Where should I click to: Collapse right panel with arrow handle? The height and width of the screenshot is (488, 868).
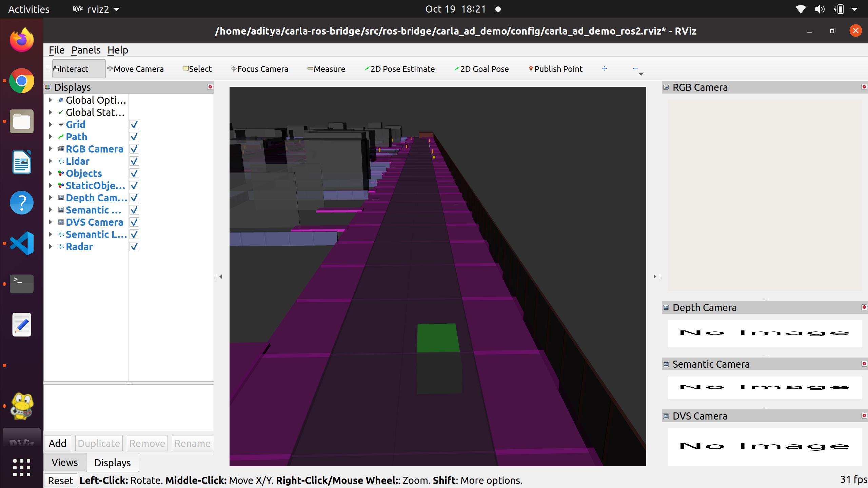[655, 277]
